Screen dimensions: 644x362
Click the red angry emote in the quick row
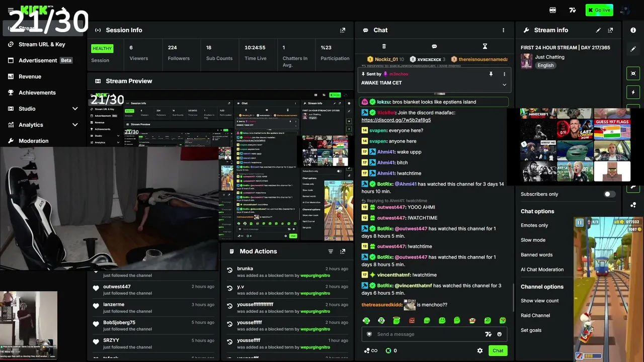coord(412,320)
